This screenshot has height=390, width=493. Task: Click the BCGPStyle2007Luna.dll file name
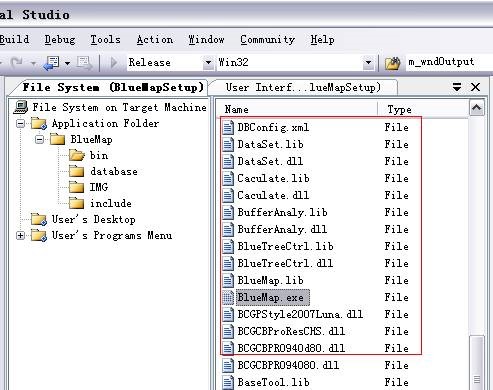click(300, 314)
